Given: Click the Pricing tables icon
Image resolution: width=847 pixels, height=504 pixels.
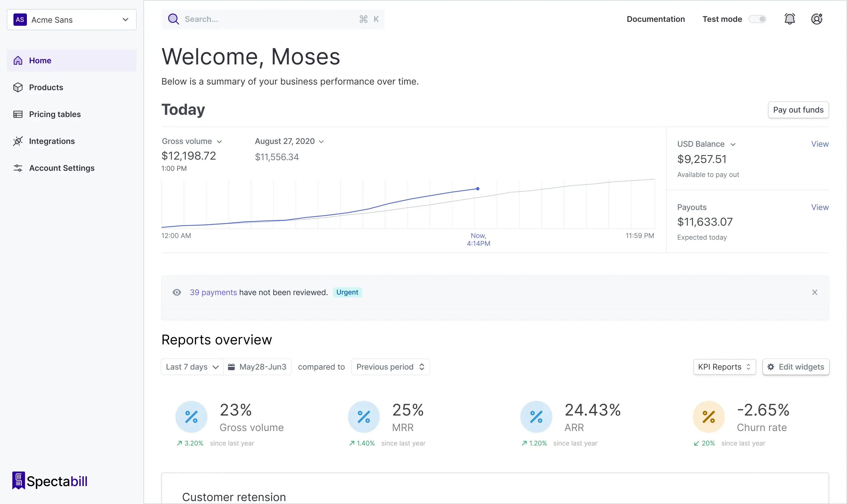Looking at the screenshot, I should (18, 114).
